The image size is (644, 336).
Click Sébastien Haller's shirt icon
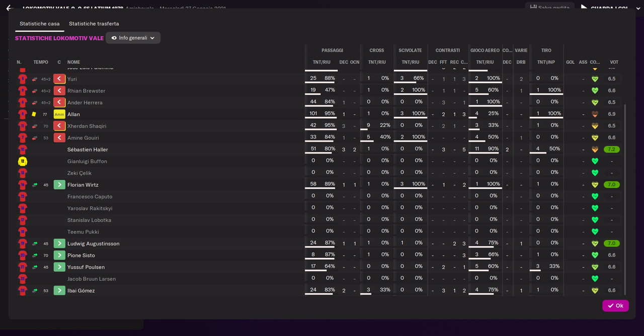[22, 150]
